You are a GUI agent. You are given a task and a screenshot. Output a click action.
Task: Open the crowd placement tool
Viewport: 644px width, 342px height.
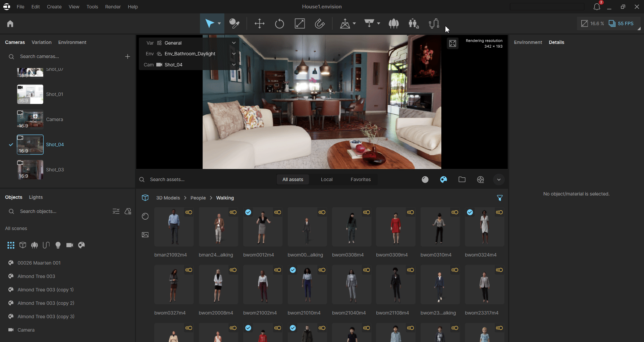414,23
